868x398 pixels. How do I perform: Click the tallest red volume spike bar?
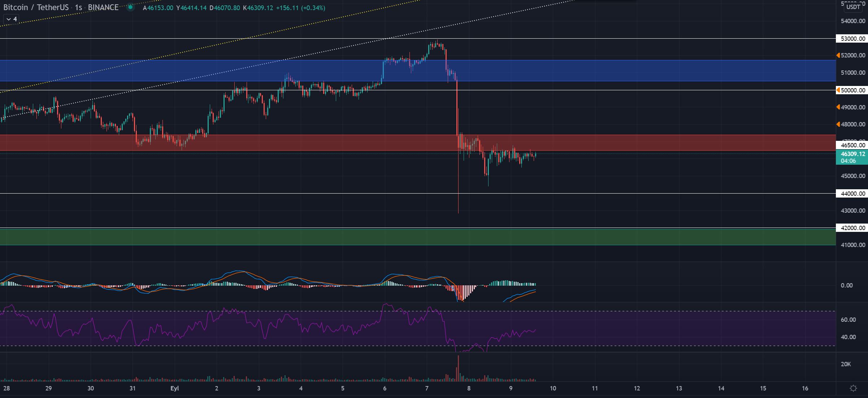[458, 368]
